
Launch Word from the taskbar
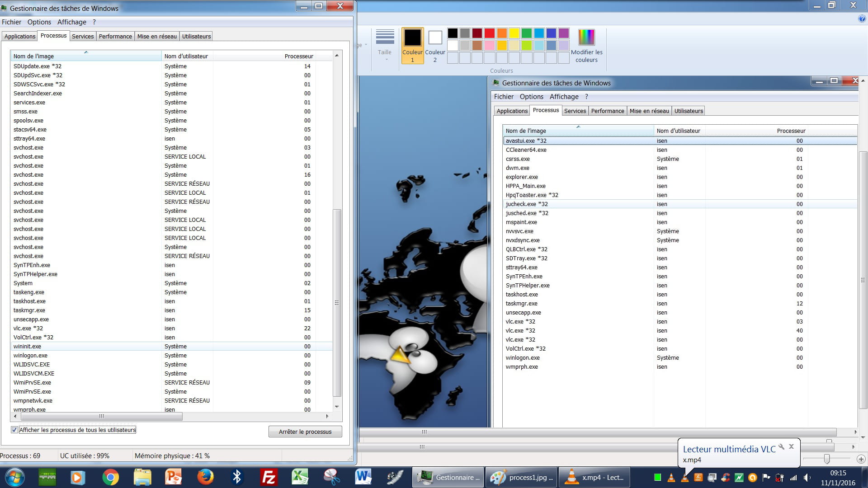[x=363, y=477]
